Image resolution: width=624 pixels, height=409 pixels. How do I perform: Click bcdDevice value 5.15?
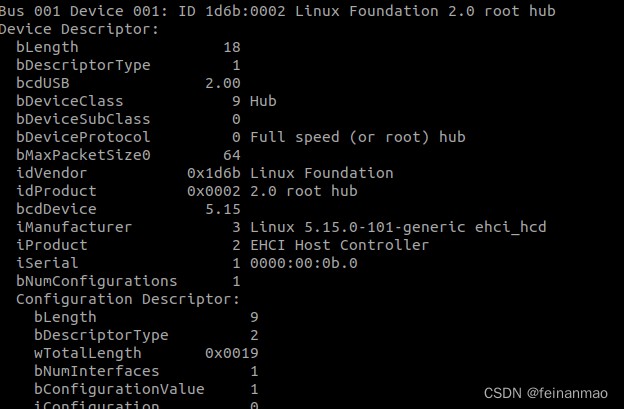[223, 209]
